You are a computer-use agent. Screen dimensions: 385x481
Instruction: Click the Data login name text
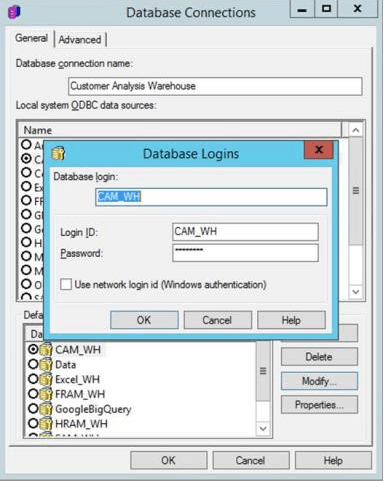pos(65,364)
